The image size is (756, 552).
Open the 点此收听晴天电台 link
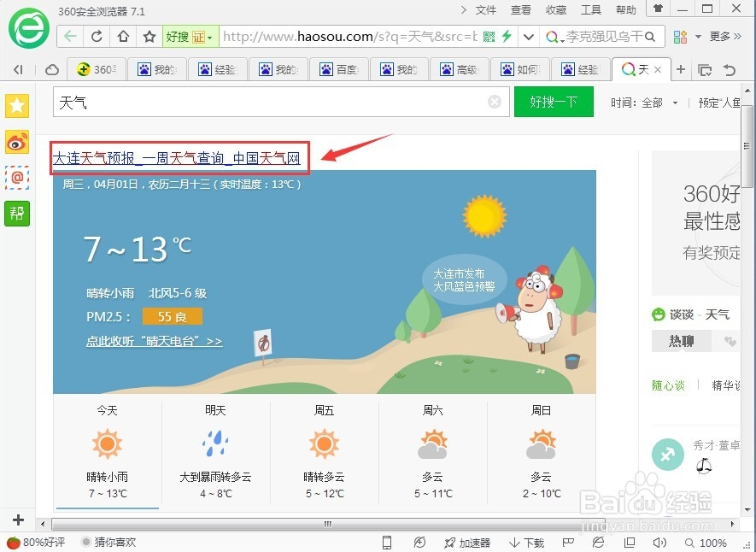155,341
